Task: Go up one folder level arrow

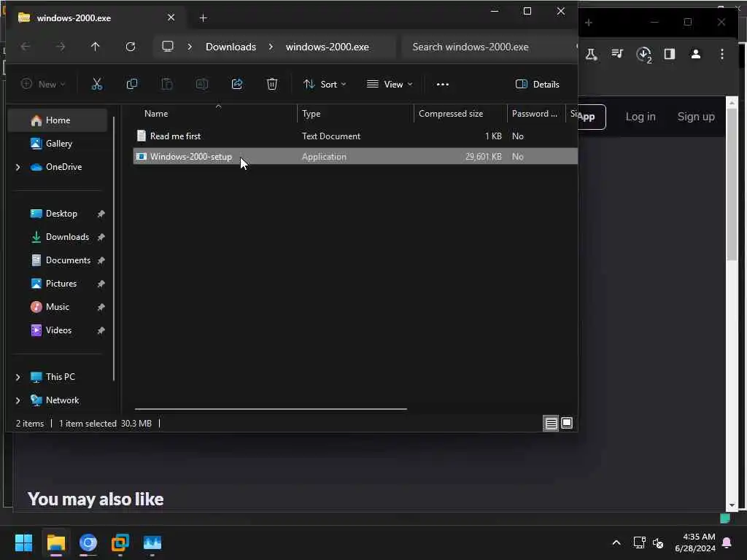Action: (96, 47)
